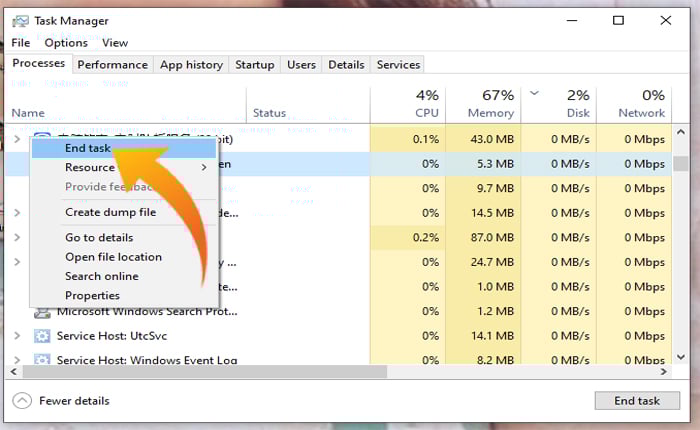Viewport: 700px width, 430px height.
Task: Select Create dump file from context menu
Action: pos(110,212)
